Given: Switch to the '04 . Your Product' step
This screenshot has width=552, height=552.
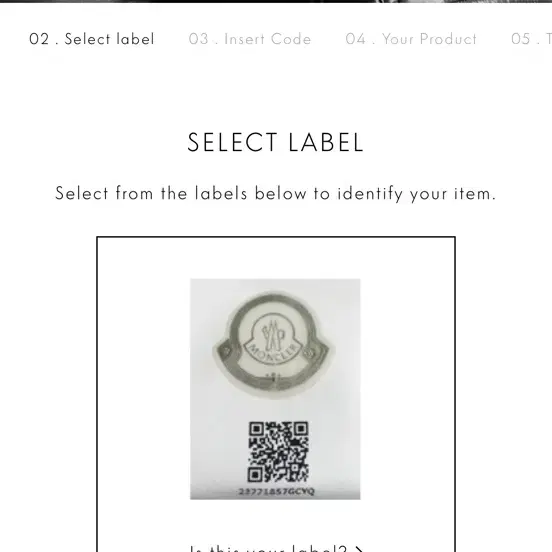Looking at the screenshot, I should click(x=411, y=39).
